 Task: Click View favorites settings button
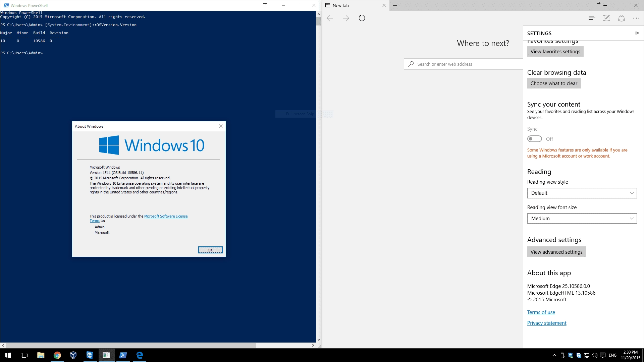click(555, 52)
